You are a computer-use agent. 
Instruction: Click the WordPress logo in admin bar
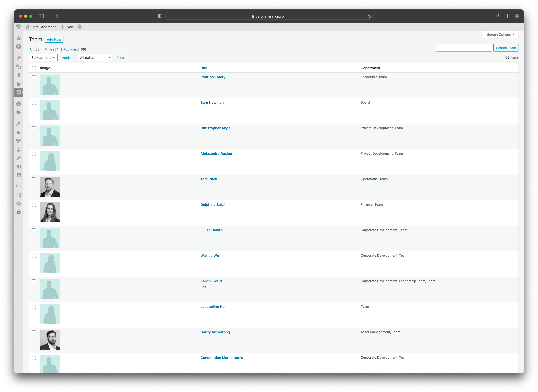tap(19, 27)
